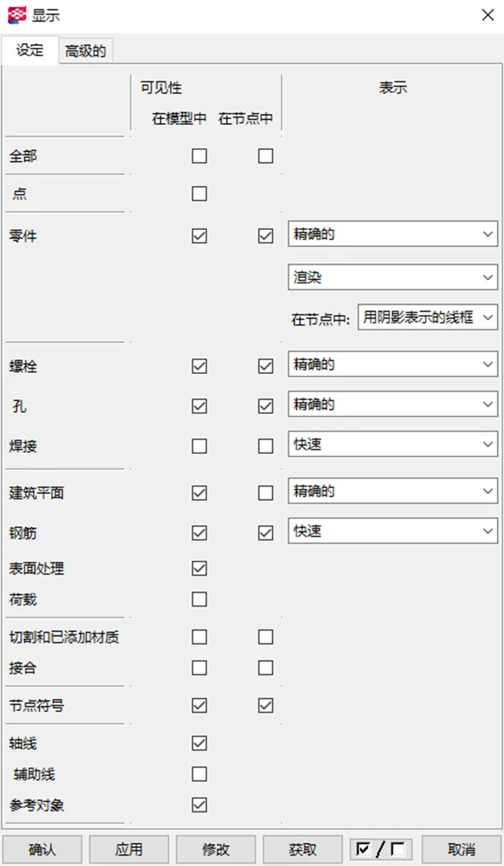Close the 显示 dialog window
This screenshot has height=866, width=504.
click(x=487, y=15)
